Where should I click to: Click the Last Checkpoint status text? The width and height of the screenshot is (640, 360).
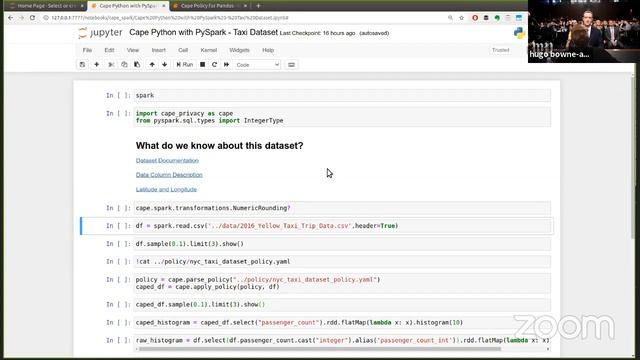(x=317, y=33)
